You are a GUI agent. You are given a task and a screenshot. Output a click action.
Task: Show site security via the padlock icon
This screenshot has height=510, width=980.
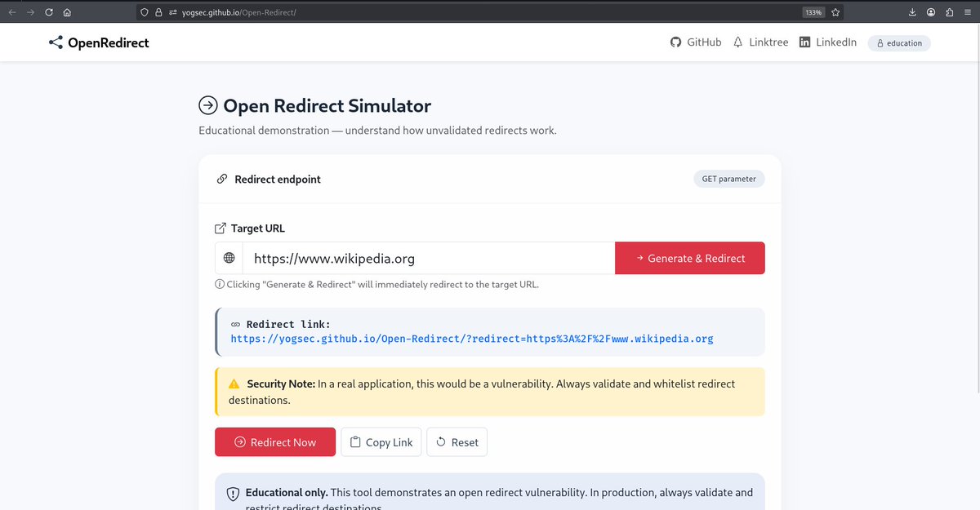(158, 12)
